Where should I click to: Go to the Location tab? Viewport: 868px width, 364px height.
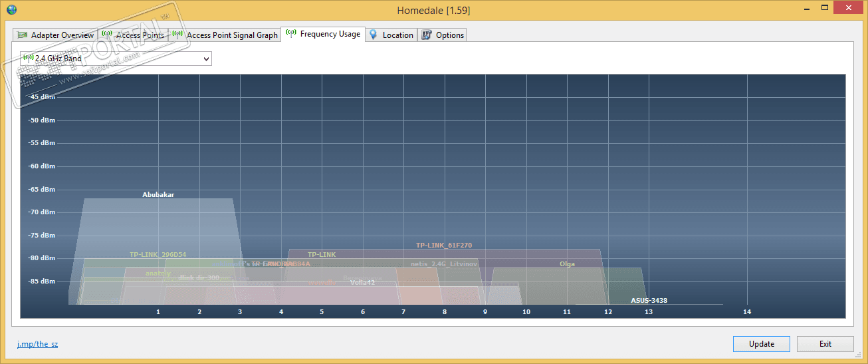tap(391, 35)
